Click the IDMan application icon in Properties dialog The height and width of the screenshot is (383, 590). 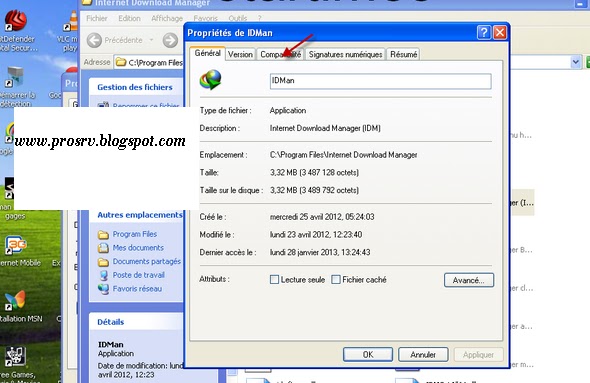[210, 80]
